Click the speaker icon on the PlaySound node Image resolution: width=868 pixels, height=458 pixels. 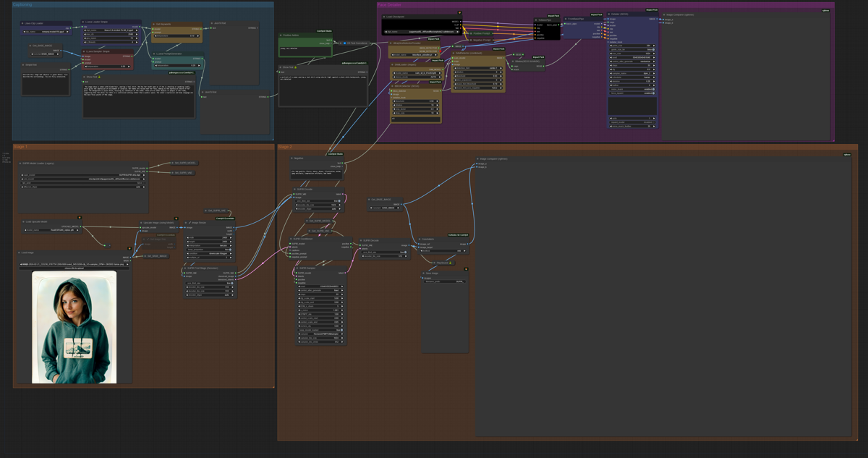pyautogui.click(x=450, y=263)
